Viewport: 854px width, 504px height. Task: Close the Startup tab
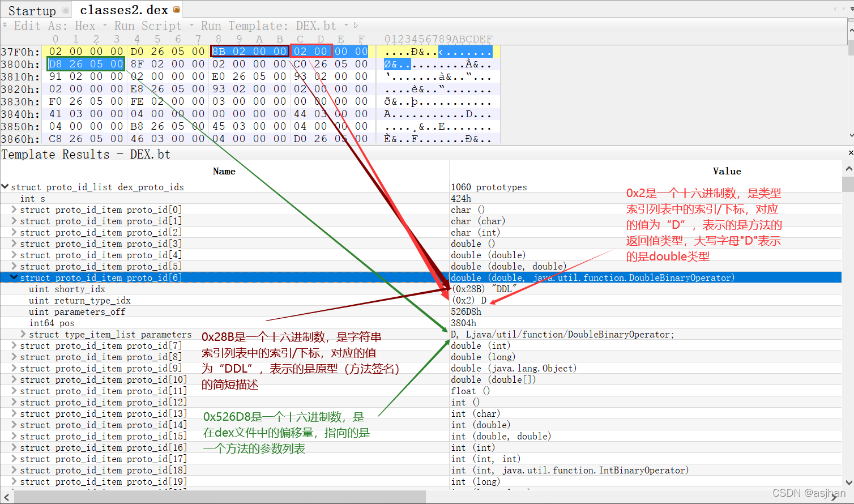tap(66, 10)
